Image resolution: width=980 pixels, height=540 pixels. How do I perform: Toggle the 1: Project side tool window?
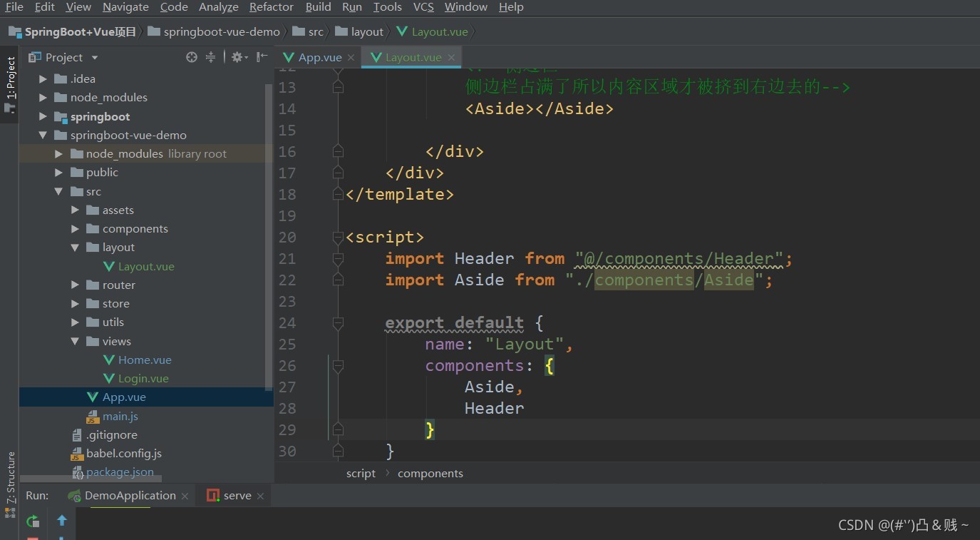click(x=10, y=84)
